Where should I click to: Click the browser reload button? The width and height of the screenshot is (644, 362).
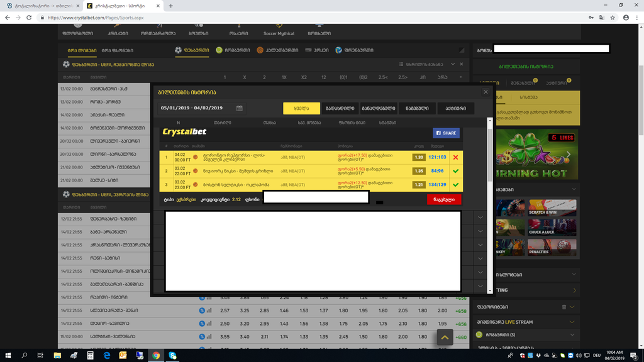click(29, 18)
